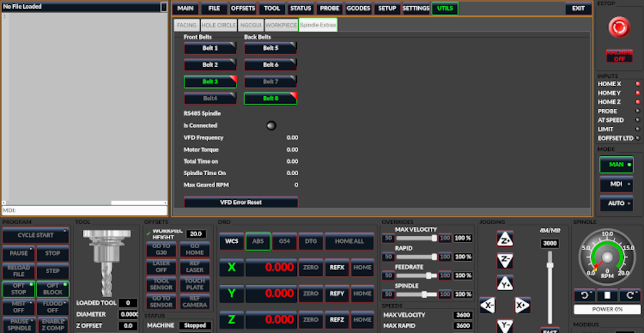Open the WCS options button
The image size is (644, 333).
click(x=231, y=241)
